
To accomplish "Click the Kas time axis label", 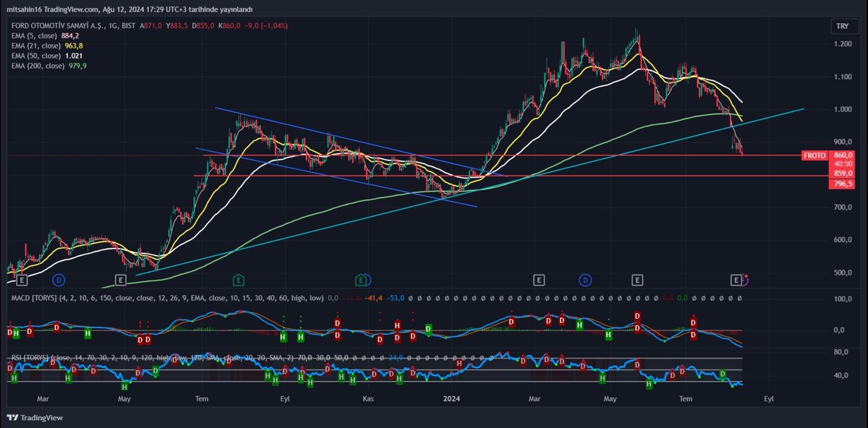I will pos(367,398).
